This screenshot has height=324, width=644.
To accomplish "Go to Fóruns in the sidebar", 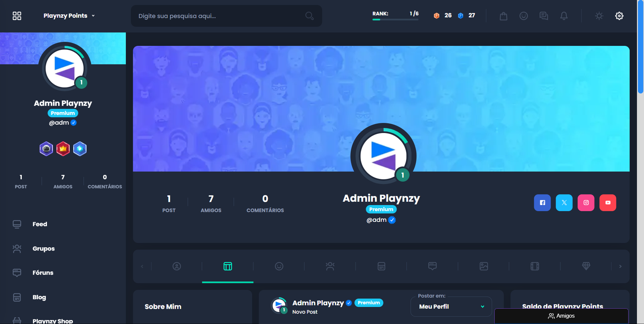I will pyautogui.click(x=43, y=273).
